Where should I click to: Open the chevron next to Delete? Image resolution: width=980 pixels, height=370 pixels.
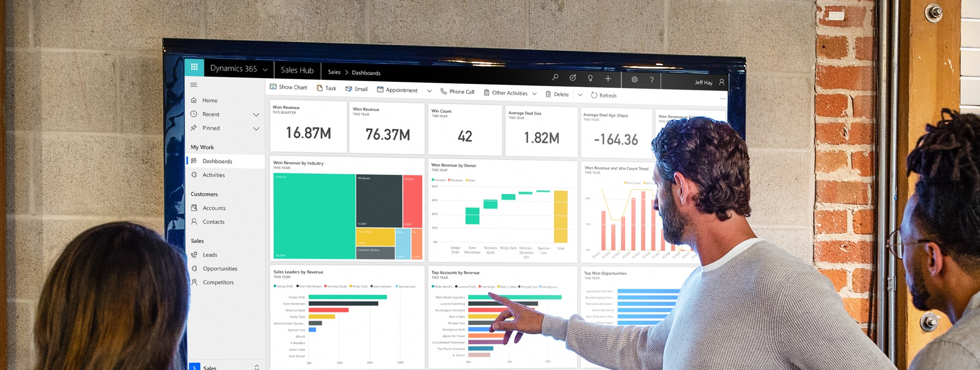580,95
